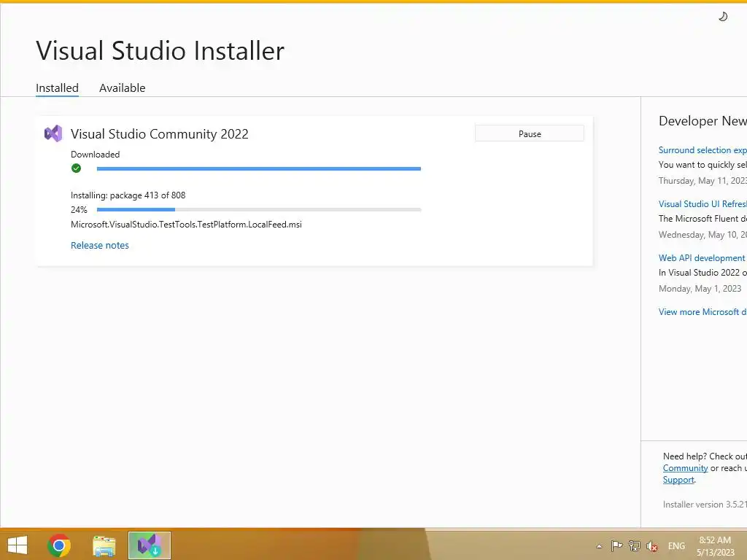This screenshot has width=747, height=560.
Task: Click the green Downloaded checkmark icon
Action: (x=76, y=168)
